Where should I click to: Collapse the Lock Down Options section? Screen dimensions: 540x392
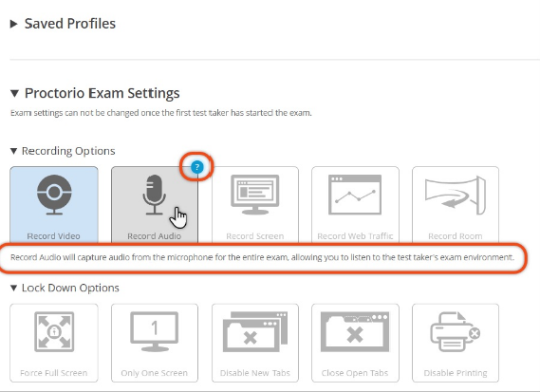coord(13,288)
